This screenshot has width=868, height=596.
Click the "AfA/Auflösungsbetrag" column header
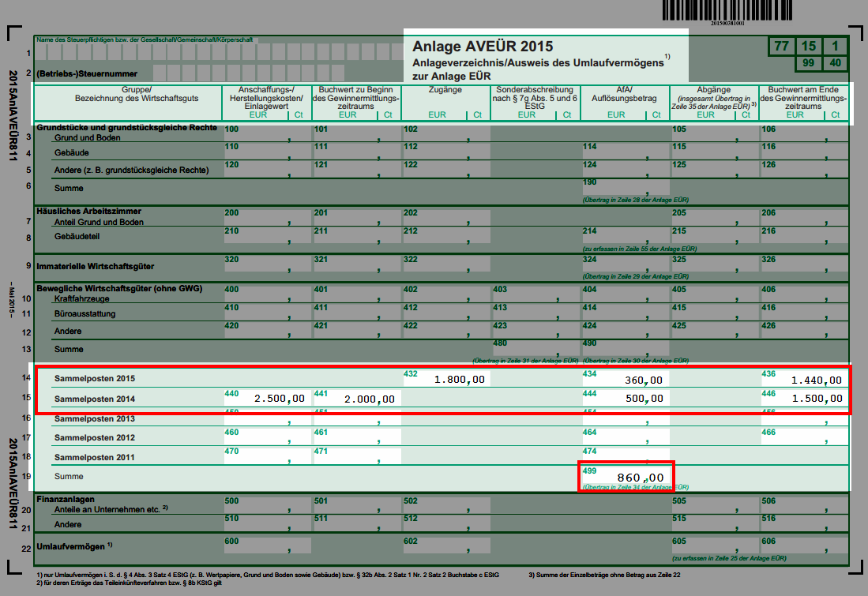pyautogui.click(x=625, y=95)
